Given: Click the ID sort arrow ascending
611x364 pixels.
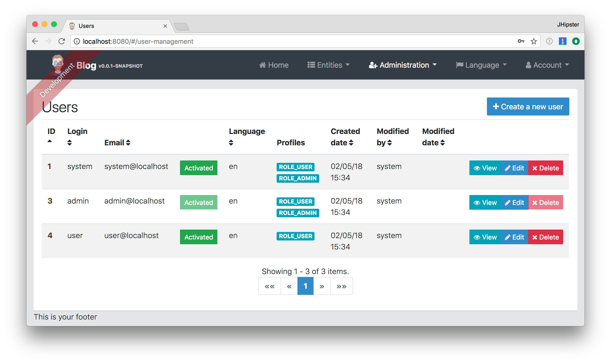Looking at the screenshot, I should click(x=50, y=141).
